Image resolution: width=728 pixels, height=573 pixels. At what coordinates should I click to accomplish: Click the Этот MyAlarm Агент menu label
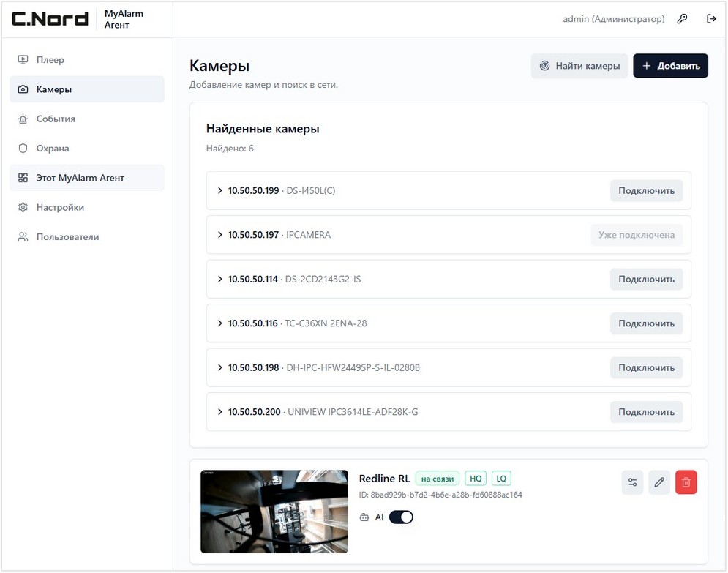point(80,178)
